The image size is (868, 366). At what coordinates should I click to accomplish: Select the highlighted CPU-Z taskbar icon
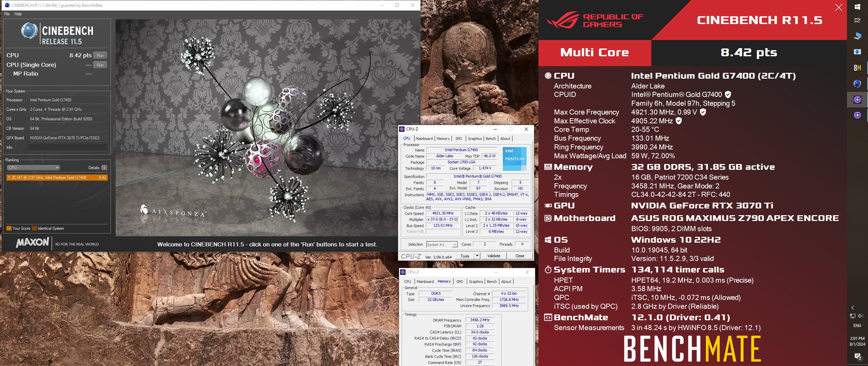click(857, 100)
